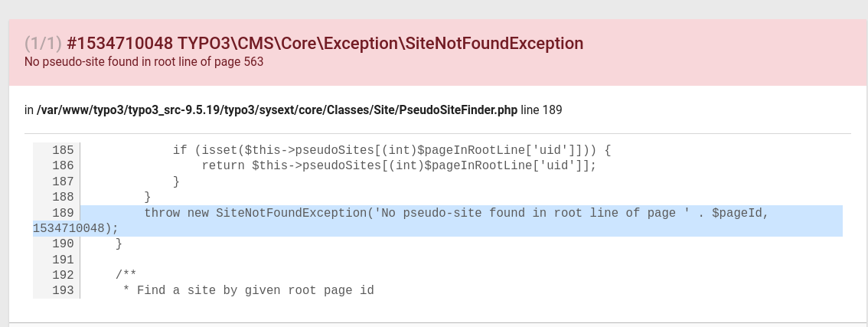Image resolution: width=868 pixels, height=327 pixels.
Task: Click line number 193 in the gutter
Action: 63,290
